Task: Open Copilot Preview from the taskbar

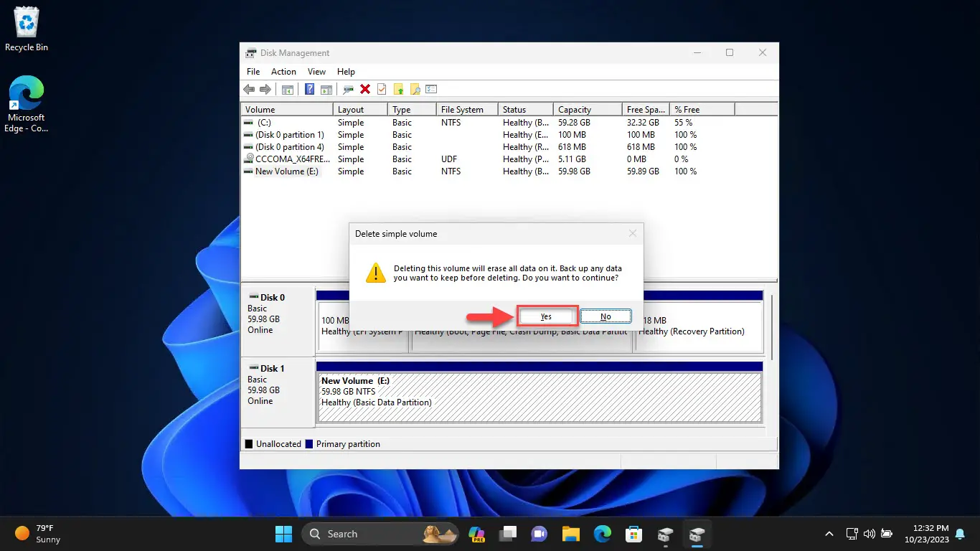Action: pyautogui.click(x=476, y=534)
